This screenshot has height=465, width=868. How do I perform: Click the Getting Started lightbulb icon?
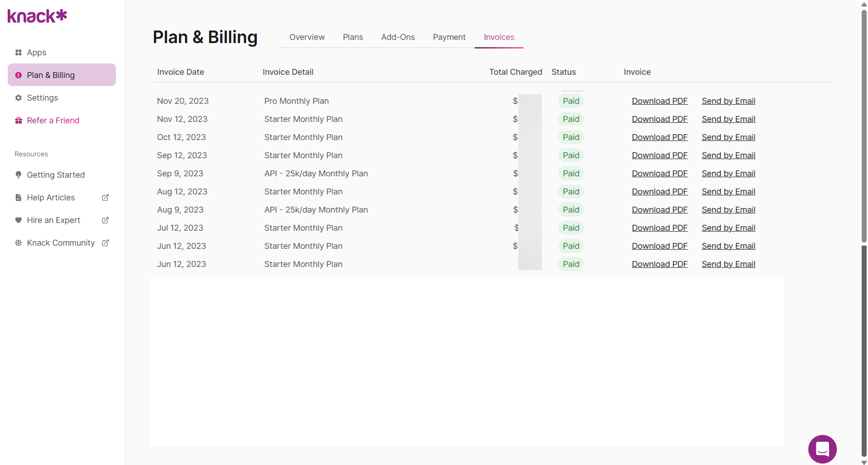click(x=19, y=175)
